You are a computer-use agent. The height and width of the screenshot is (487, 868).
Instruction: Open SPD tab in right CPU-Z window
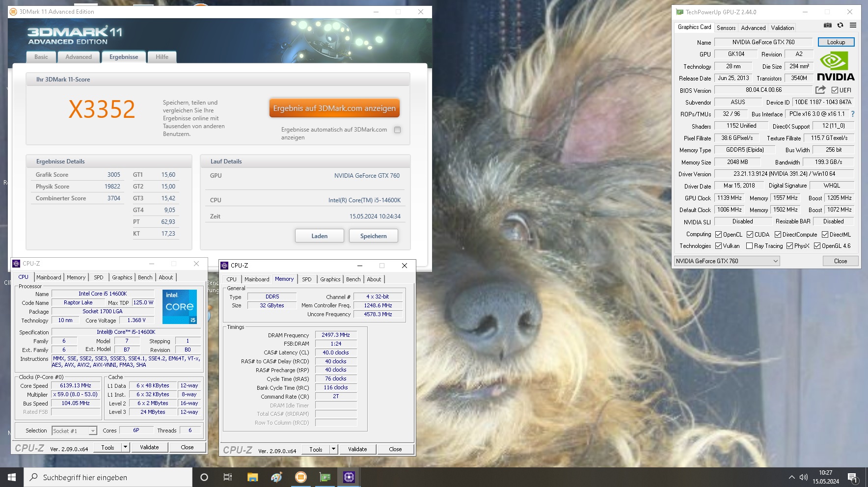pos(307,279)
